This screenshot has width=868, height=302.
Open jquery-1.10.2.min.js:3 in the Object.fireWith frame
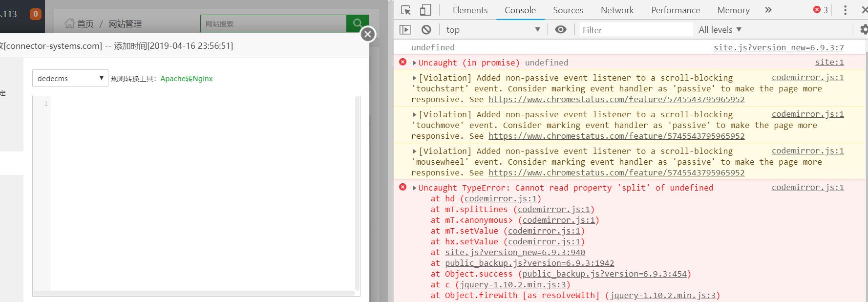click(x=662, y=295)
